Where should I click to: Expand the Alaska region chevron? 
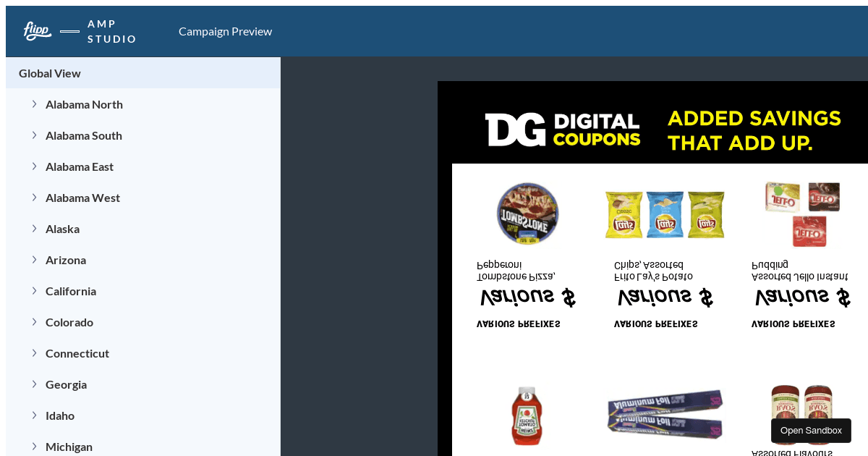point(34,229)
